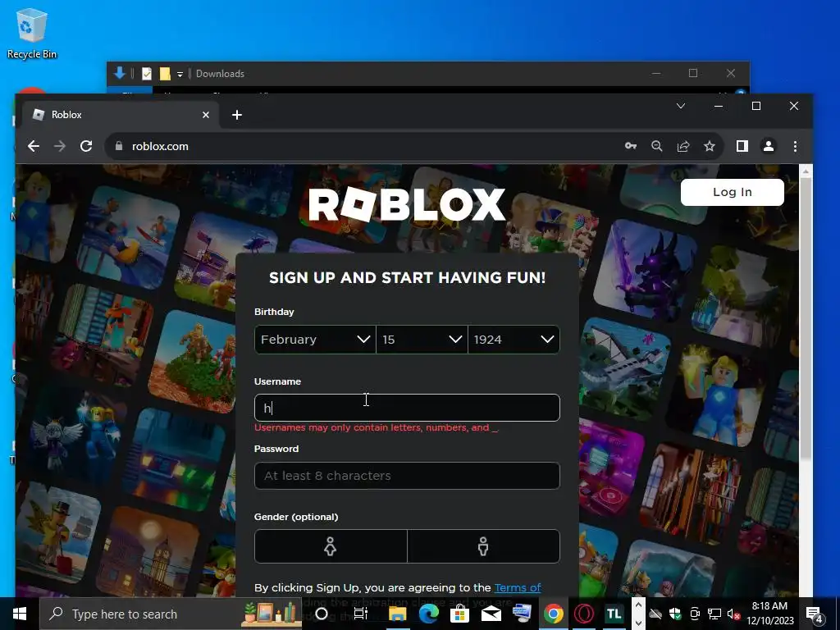This screenshot has height=630, width=840.
Task: Switch to the Roblox tab
Action: (x=119, y=115)
